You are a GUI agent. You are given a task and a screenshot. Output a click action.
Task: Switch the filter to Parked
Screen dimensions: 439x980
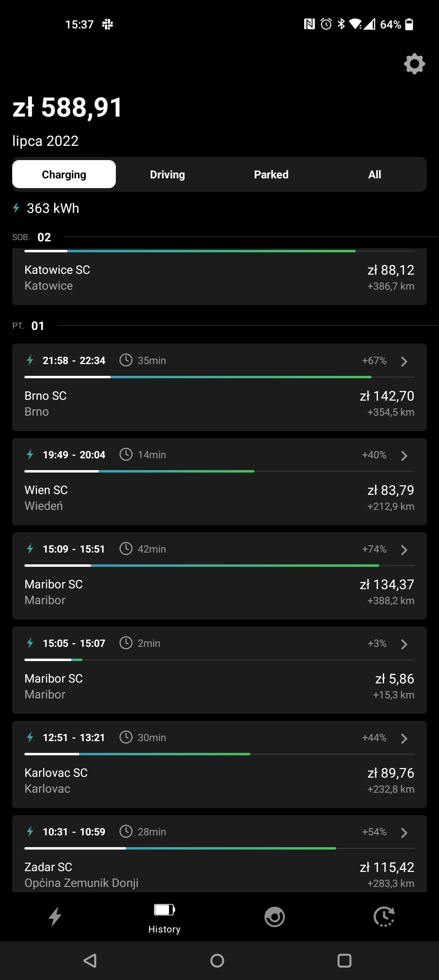271,174
